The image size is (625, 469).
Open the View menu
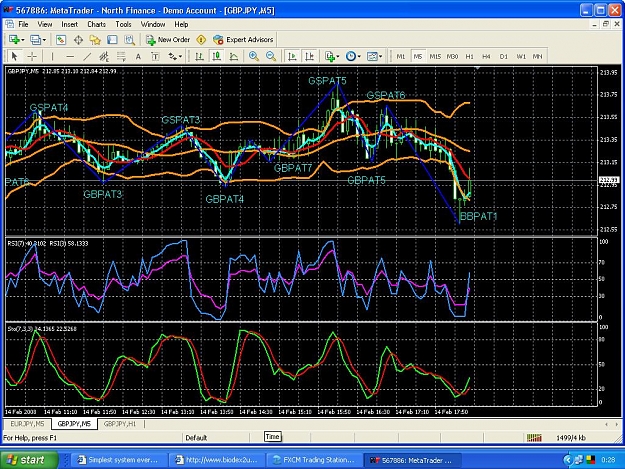click(x=45, y=24)
